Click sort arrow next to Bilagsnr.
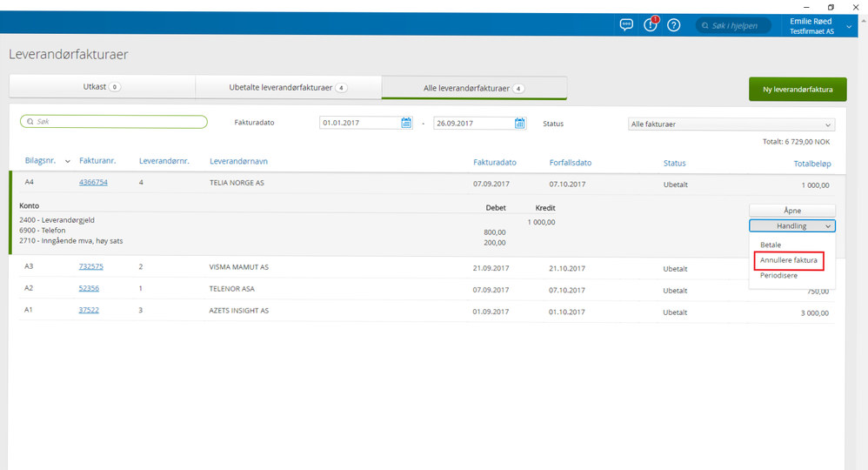 [x=68, y=161]
